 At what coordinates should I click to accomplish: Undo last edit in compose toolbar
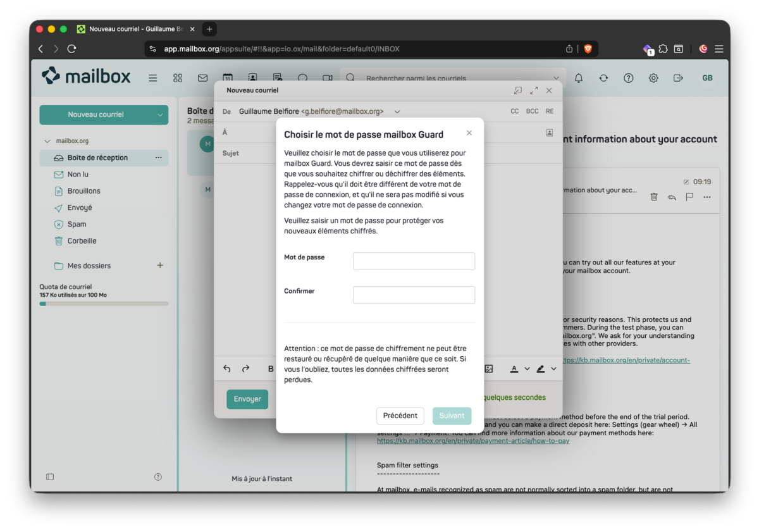[227, 369]
